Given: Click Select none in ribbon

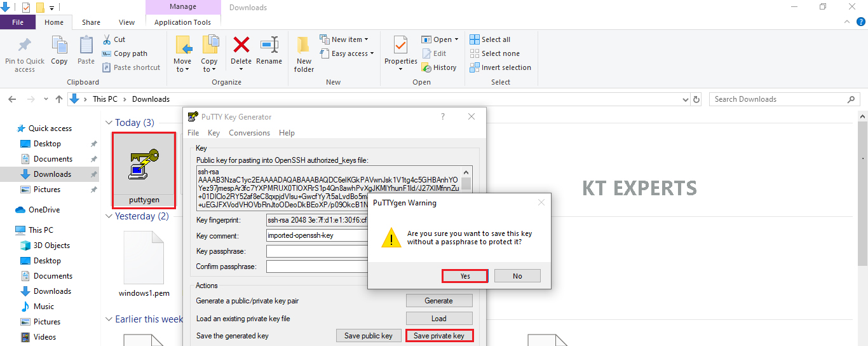Looking at the screenshot, I should pos(494,53).
